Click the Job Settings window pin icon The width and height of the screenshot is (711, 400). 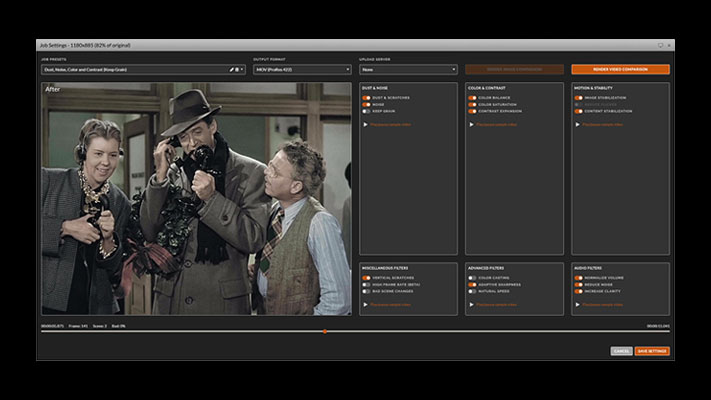[660, 45]
